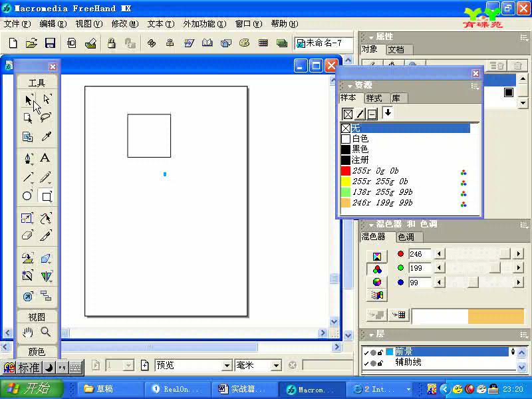Screen dimensions: 532x399
Task: Click the blue value field showing 99
Action: coord(420,282)
